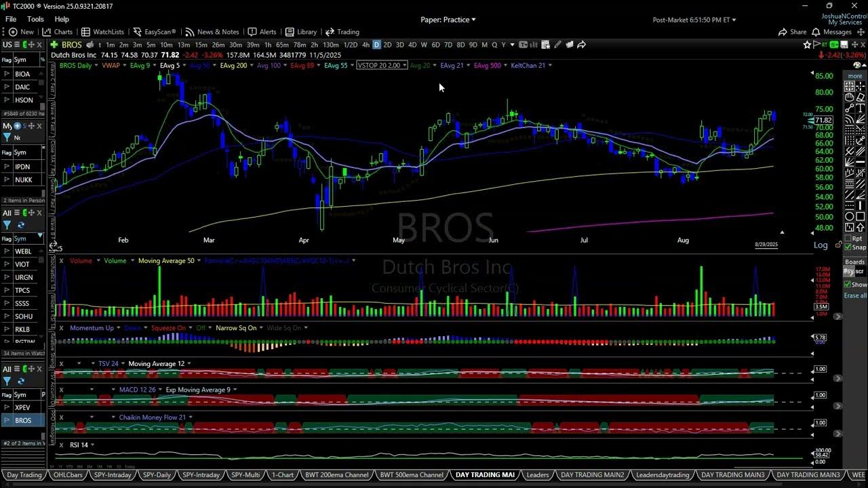Select the 5m timeframe
This screenshot has height=488, width=868.
click(x=151, y=45)
